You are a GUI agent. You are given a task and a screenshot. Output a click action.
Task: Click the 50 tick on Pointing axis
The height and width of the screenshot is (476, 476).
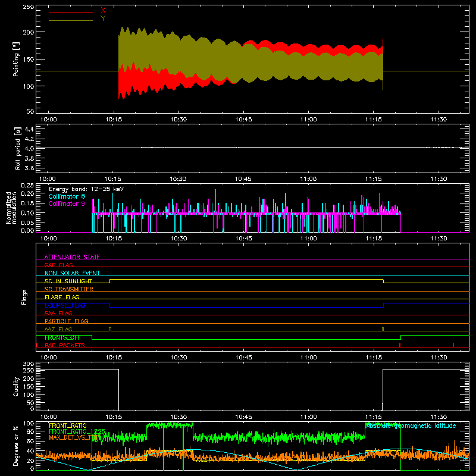[x=30, y=111]
